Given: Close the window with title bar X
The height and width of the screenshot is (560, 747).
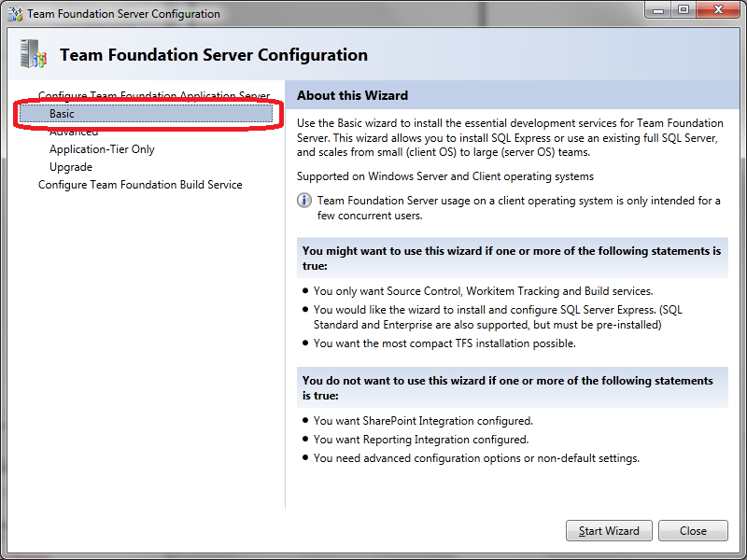Looking at the screenshot, I should [718, 10].
